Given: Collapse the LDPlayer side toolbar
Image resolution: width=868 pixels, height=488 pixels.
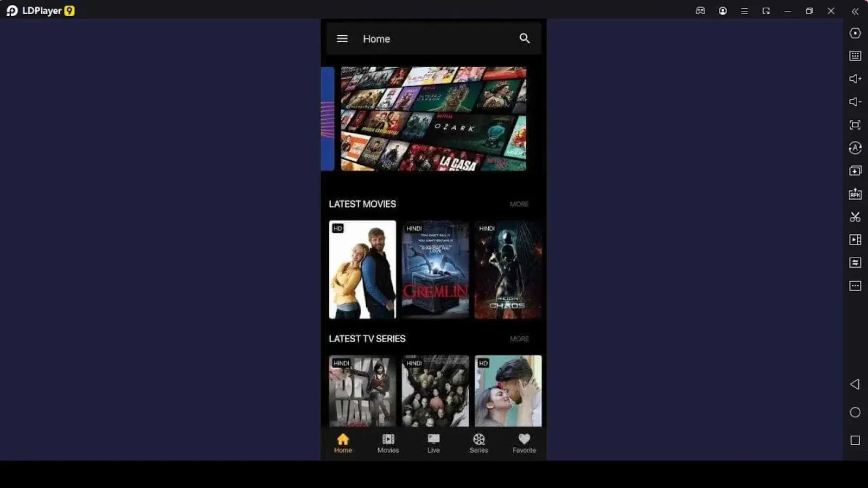Looking at the screenshot, I should click(855, 11).
